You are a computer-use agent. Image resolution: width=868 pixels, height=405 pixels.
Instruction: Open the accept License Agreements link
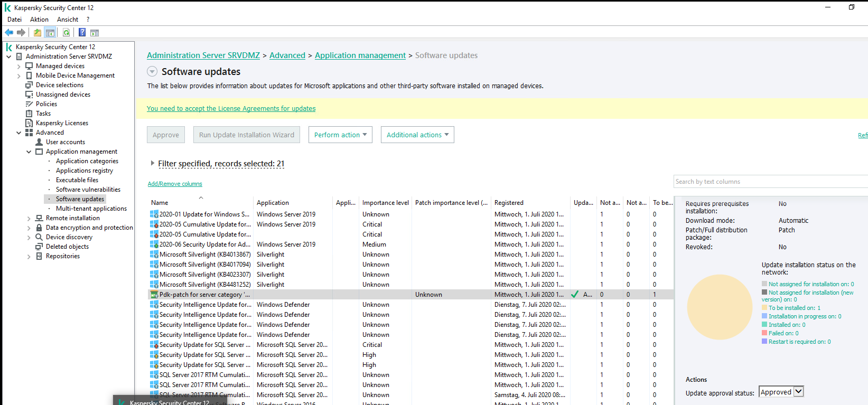pos(231,109)
